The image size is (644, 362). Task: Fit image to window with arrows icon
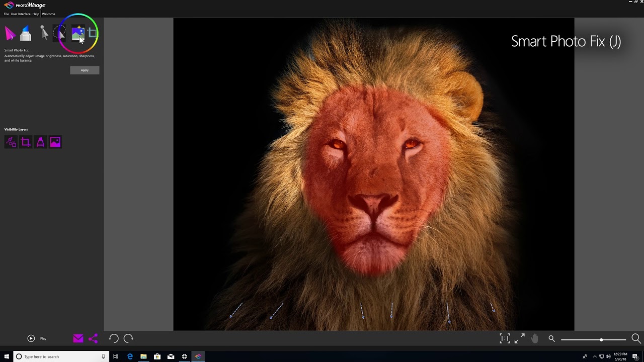click(520, 338)
